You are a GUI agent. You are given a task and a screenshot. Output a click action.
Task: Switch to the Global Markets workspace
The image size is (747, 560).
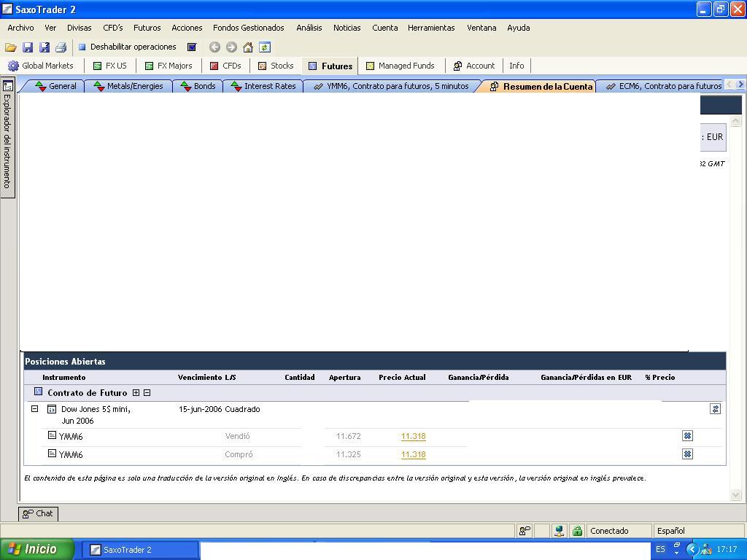[41, 66]
